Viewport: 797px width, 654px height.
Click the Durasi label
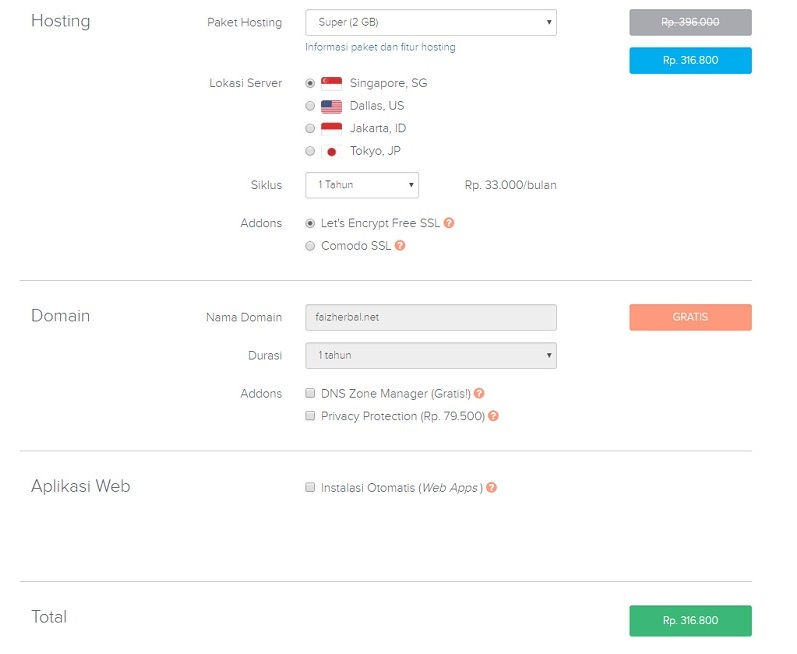[x=265, y=355]
